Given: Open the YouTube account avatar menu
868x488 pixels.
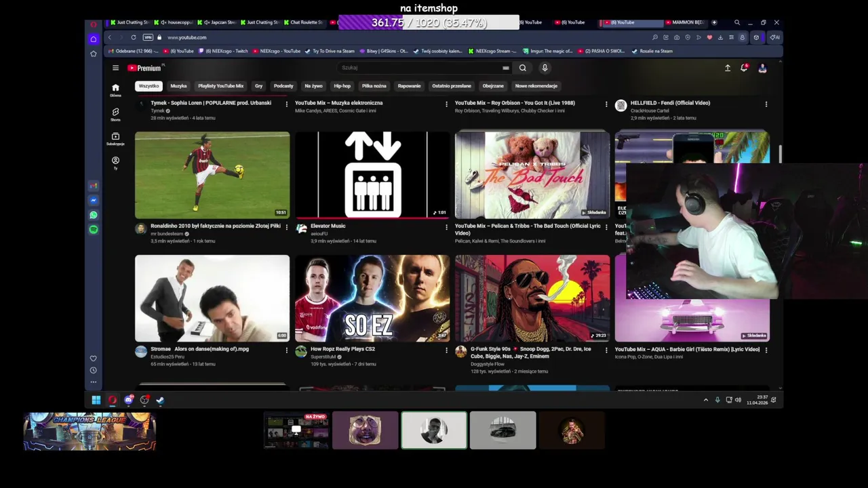Looking at the screenshot, I should coord(762,68).
